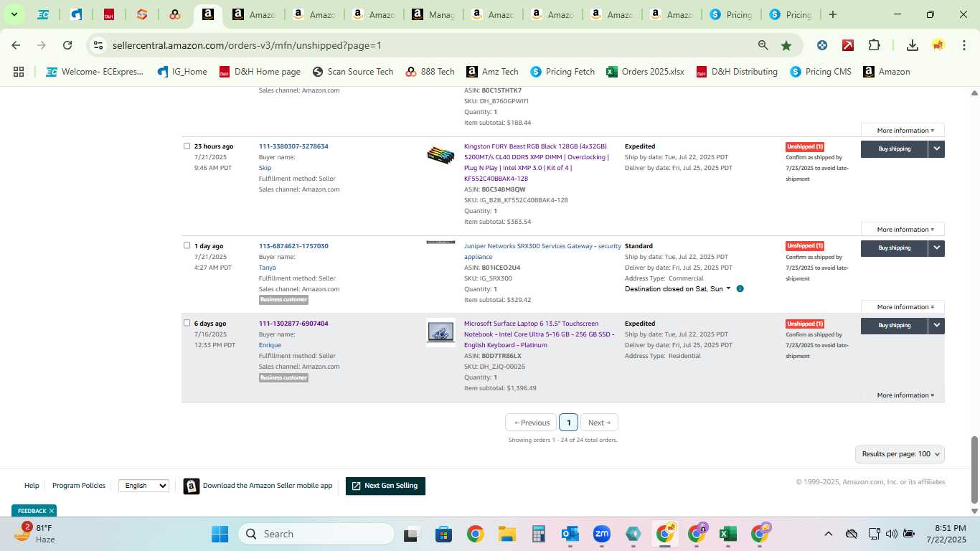The image size is (980, 551).
Task: Click the red arrow extension icon
Action: coord(848,45)
